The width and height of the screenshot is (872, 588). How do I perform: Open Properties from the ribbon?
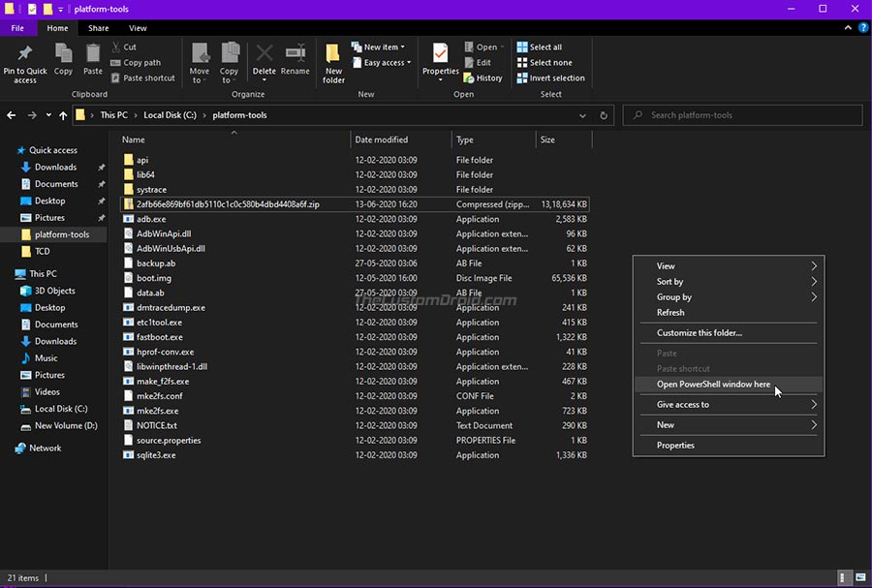click(440, 55)
